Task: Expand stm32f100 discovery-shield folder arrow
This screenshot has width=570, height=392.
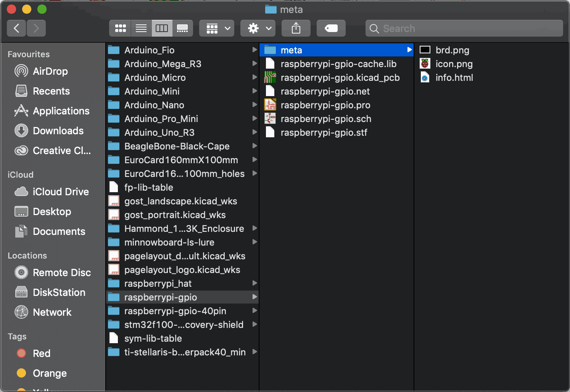Action: click(254, 324)
